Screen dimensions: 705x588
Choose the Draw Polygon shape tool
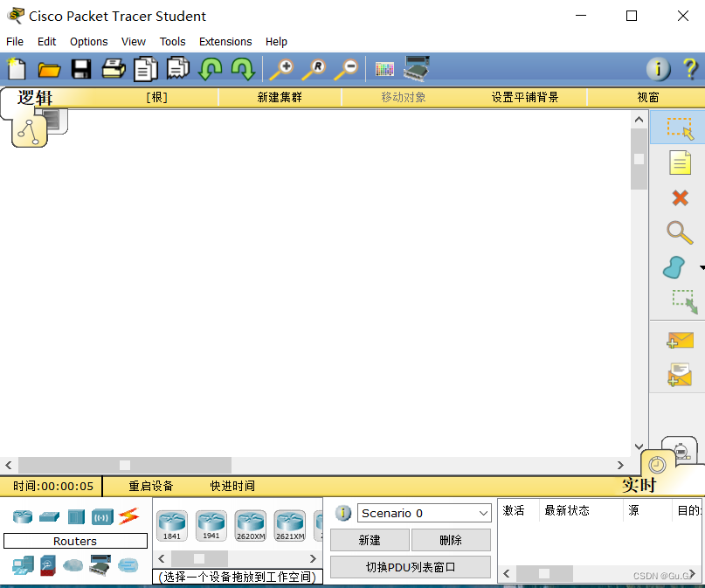tap(674, 267)
